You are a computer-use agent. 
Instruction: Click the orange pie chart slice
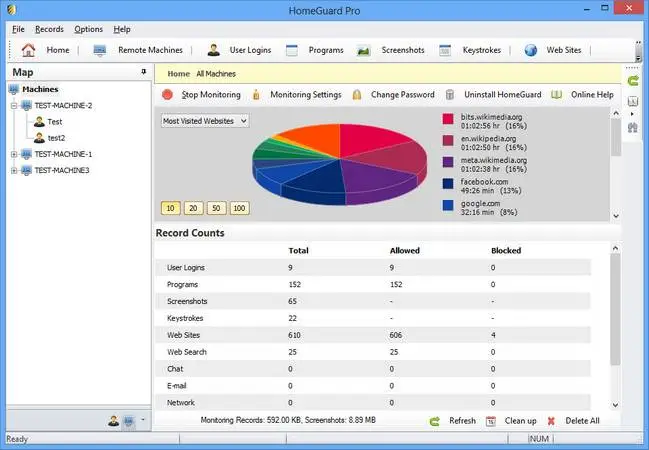coord(315,137)
